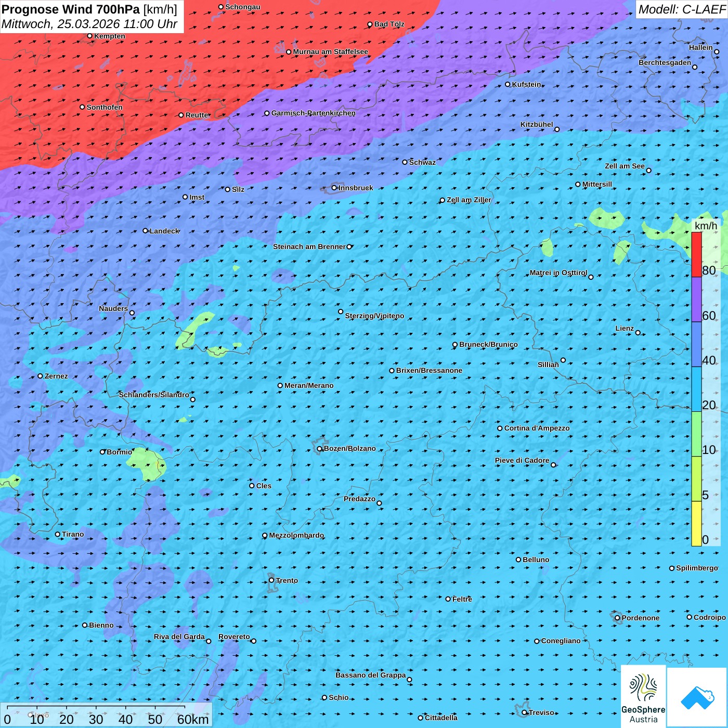The width and height of the screenshot is (728, 728).
Task: Click the Landeck label
Action: click(164, 231)
